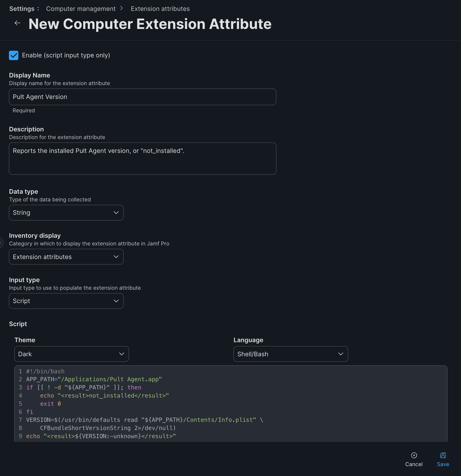This screenshot has width=461, height=476.
Task: Open the Data type String dropdown
Action: [66, 213]
